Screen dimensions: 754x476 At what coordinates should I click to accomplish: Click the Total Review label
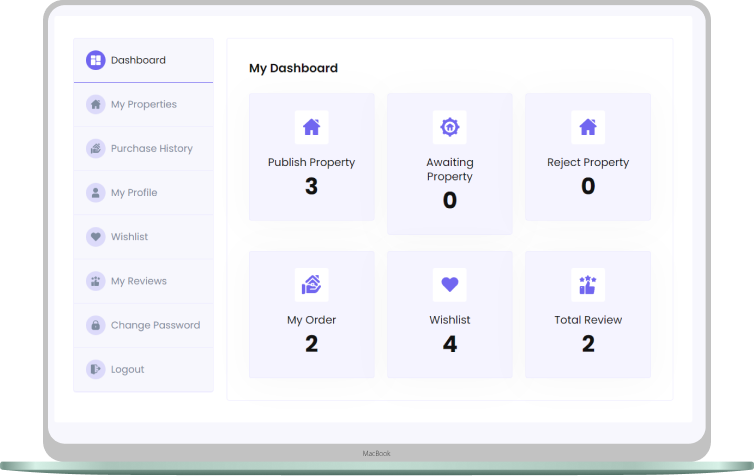[588, 320]
